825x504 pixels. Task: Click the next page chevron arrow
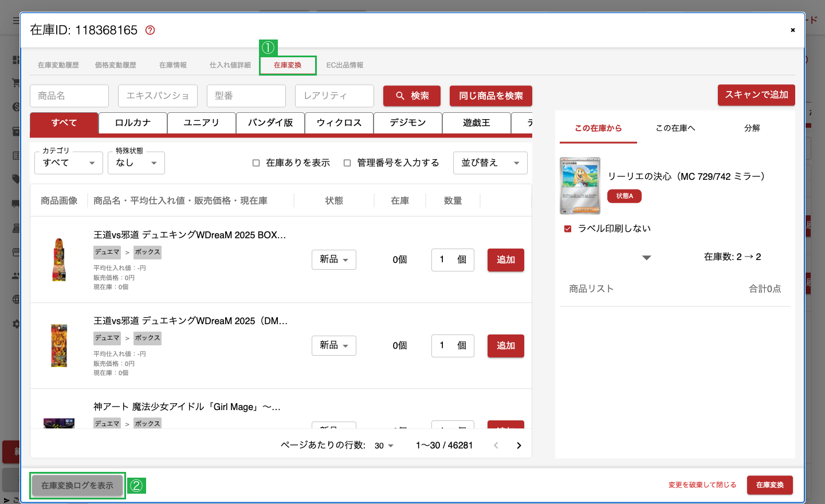(x=519, y=446)
